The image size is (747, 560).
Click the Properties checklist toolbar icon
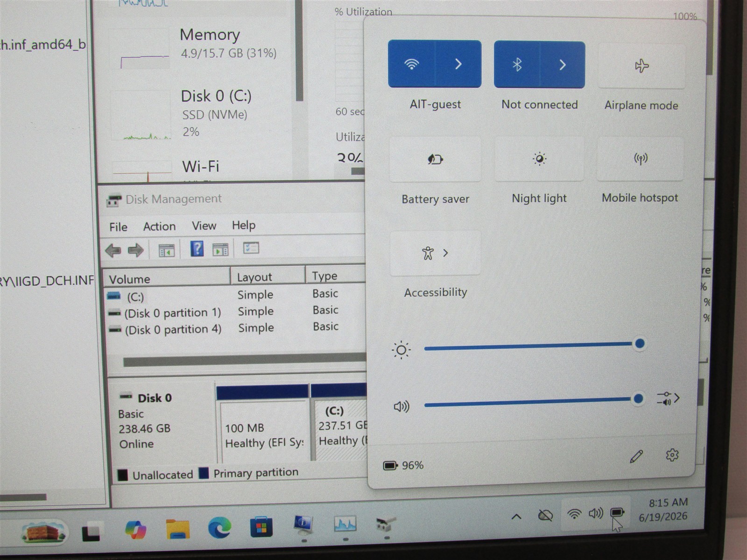251,248
